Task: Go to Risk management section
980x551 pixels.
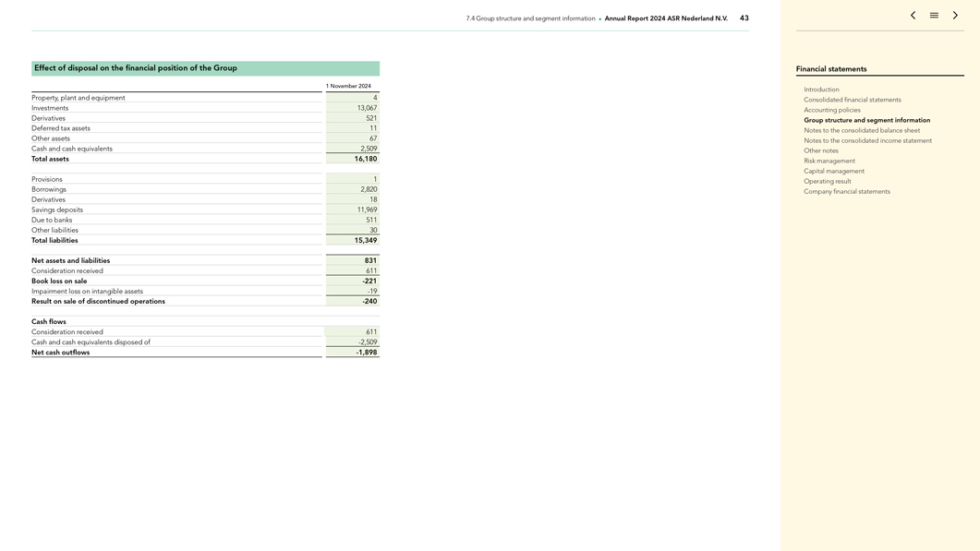Action: pos(829,161)
